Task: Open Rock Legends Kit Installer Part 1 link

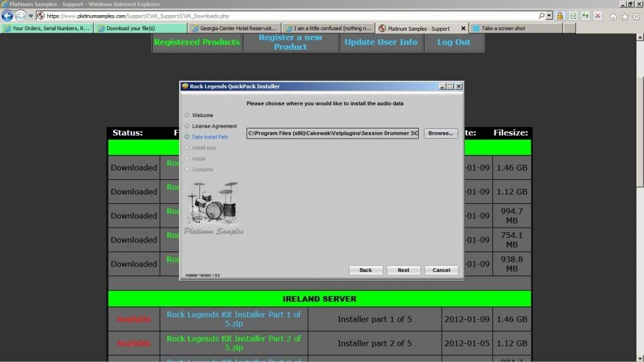Action: point(233,319)
